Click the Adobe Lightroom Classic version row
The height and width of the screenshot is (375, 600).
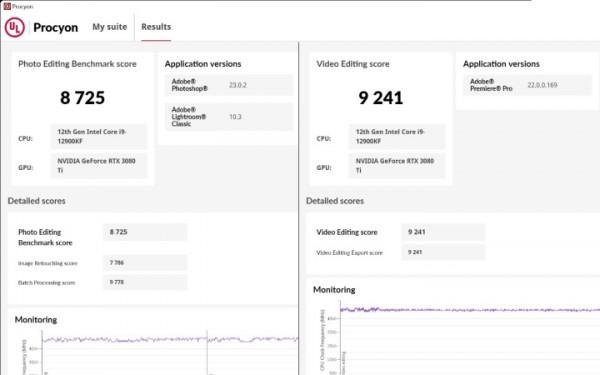coord(229,117)
